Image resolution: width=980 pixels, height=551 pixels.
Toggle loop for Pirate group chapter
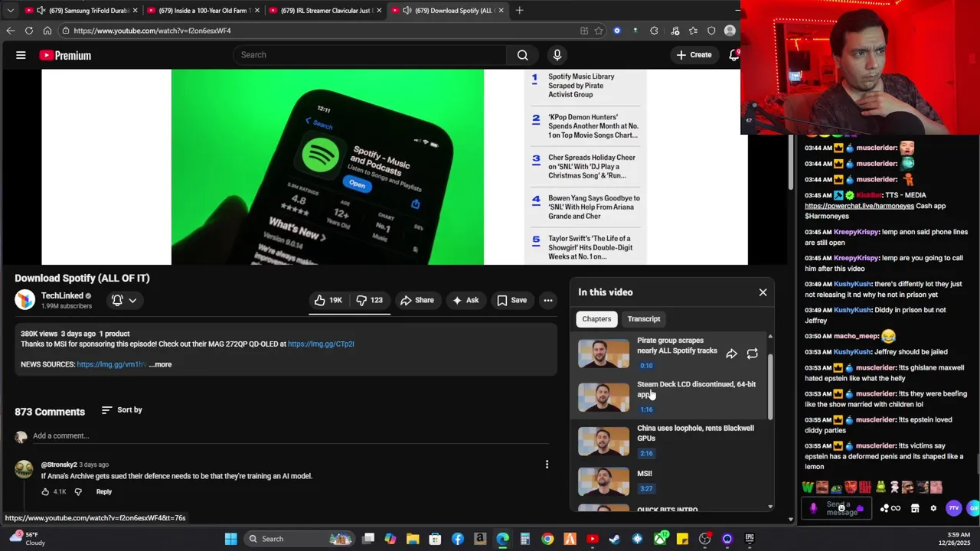[x=752, y=354]
